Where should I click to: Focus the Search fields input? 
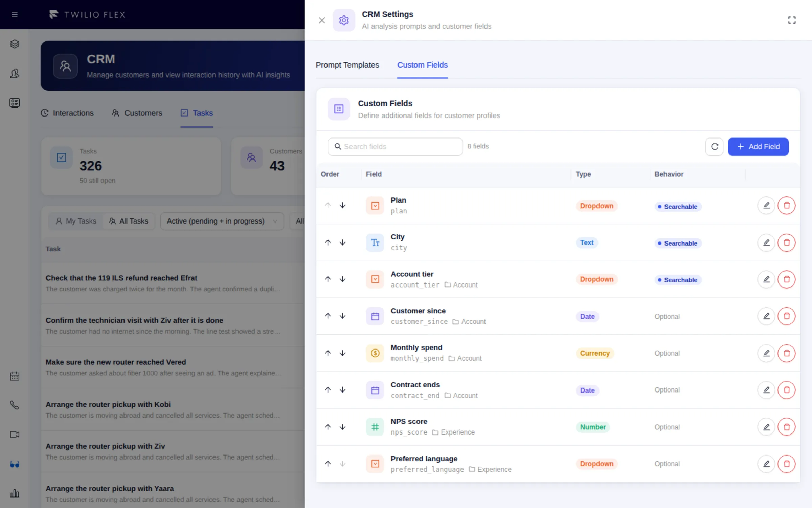(395, 147)
